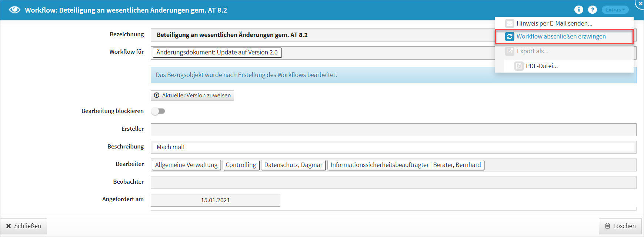Click the trash icon in Löschen button
Viewport: 644px width, 237px height.
click(607, 226)
